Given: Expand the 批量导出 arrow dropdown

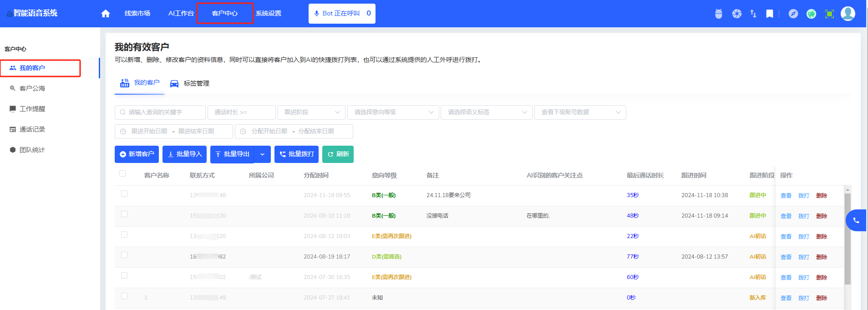Looking at the screenshot, I should [x=263, y=154].
